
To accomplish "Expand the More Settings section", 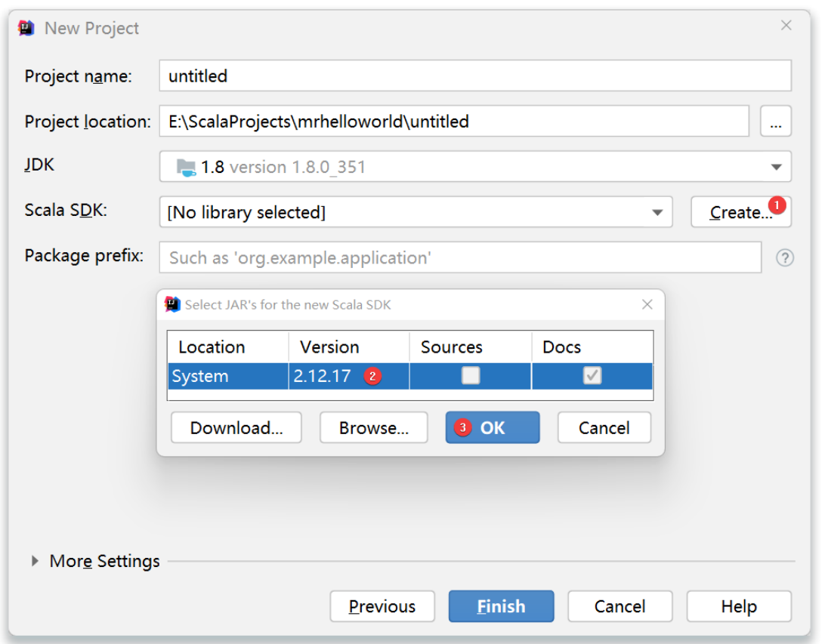I will (x=35, y=561).
